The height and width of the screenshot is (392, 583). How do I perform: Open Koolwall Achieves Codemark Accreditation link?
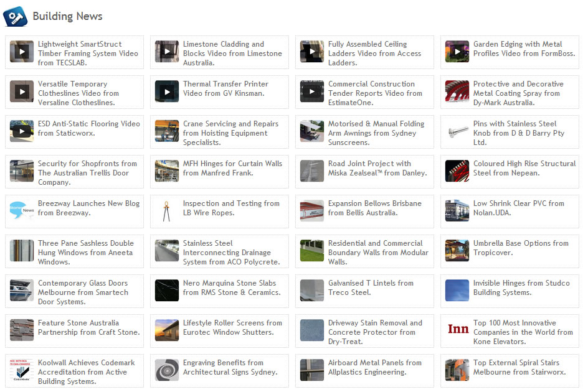click(x=86, y=372)
